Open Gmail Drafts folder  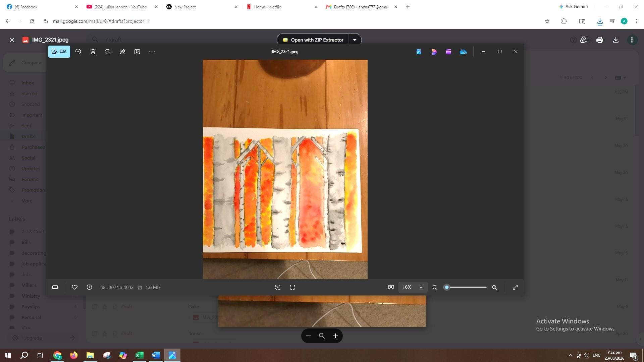(28, 136)
